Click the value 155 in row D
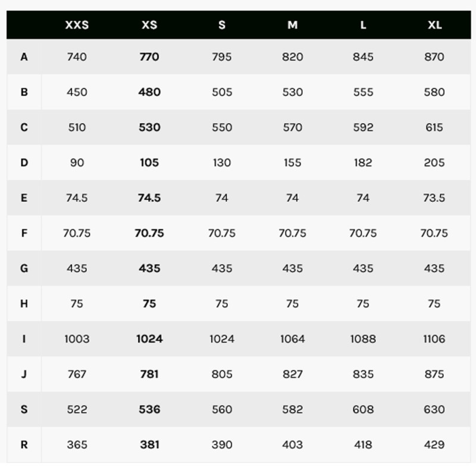The image size is (476, 476). 292,162
